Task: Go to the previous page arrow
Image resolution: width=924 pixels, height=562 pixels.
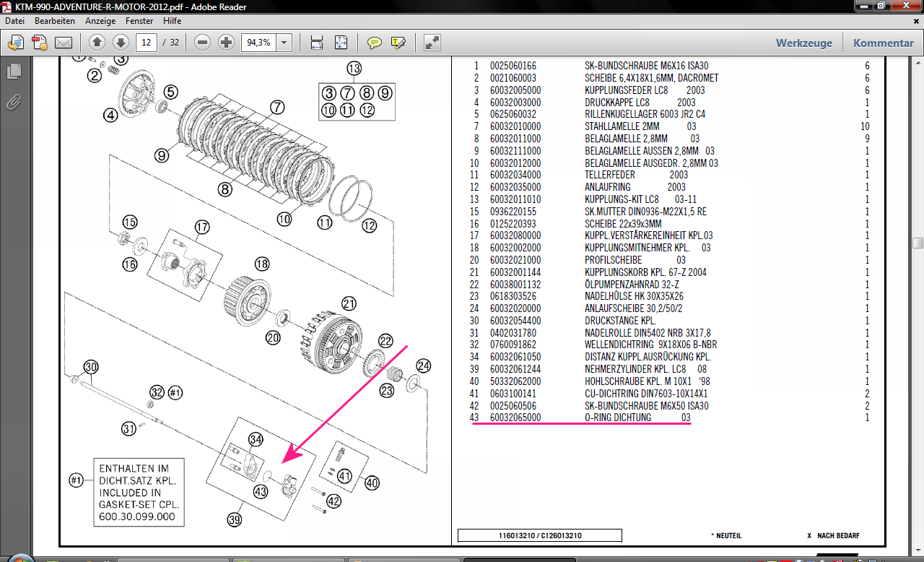Action: (97, 43)
